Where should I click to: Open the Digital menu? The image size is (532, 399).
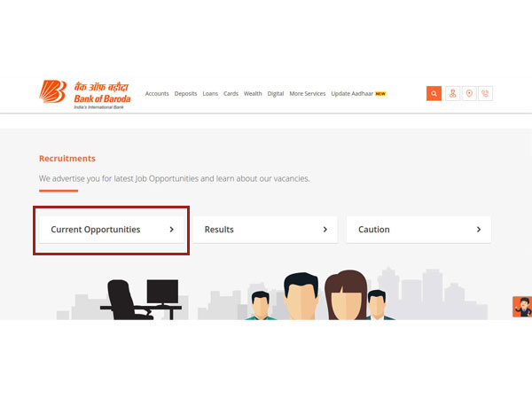(276, 94)
